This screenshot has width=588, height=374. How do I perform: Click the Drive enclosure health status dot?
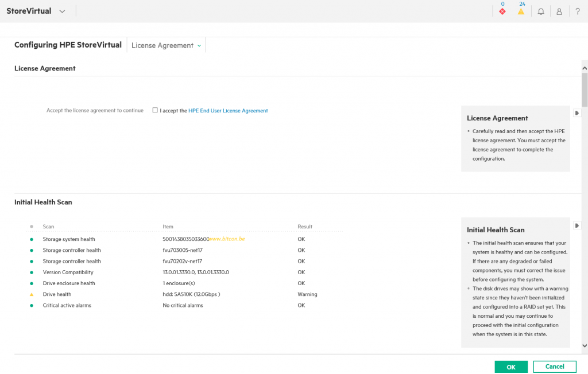(x=32, y=283)
